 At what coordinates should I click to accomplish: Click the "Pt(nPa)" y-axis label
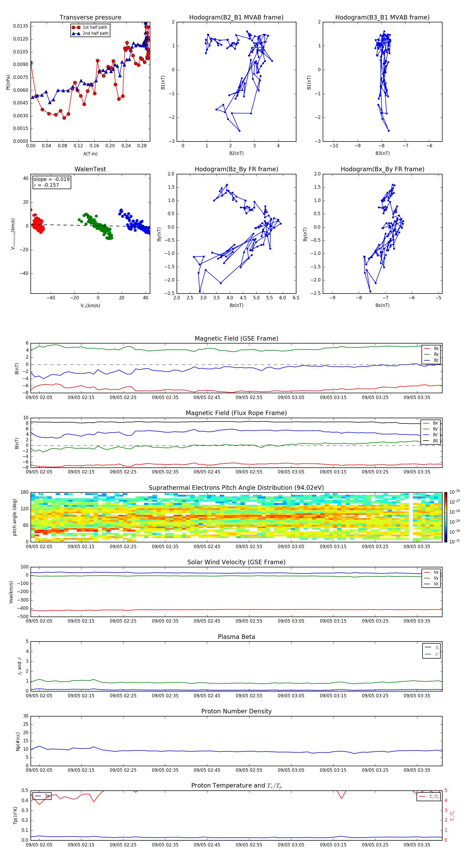pyautogui.click(x=8, y=82)
